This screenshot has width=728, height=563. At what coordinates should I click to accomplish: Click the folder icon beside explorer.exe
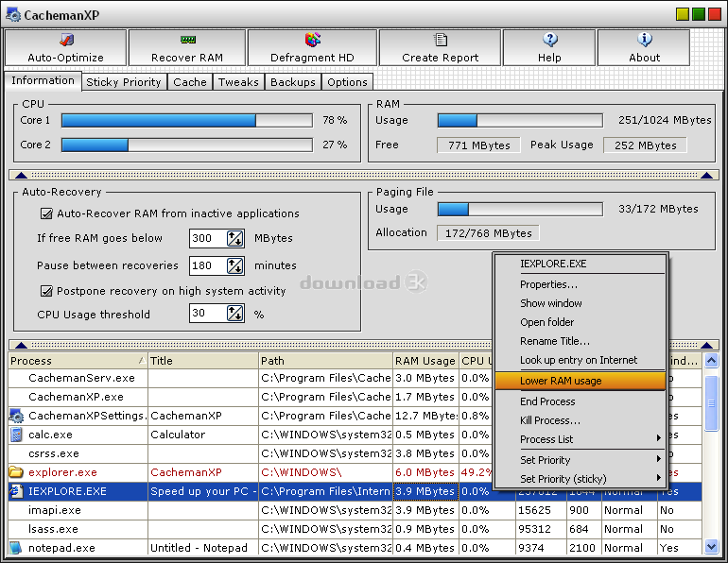click(x=16, y=472)
